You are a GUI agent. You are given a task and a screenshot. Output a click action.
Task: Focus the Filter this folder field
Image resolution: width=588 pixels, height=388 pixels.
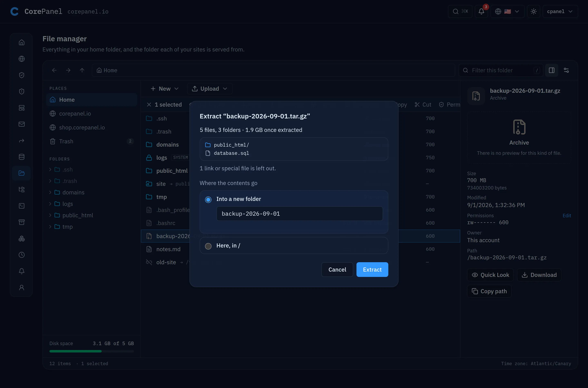pos(501,70)
